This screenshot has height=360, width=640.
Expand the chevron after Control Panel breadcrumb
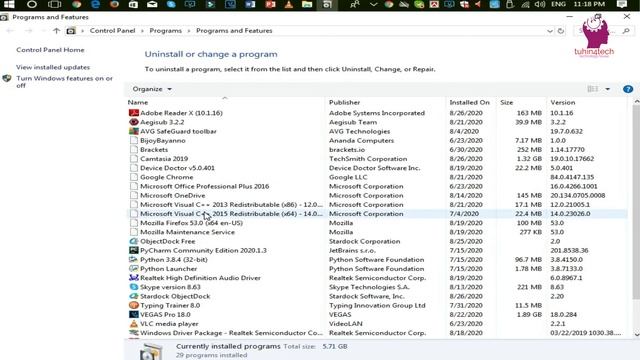(x=142, y=31)
